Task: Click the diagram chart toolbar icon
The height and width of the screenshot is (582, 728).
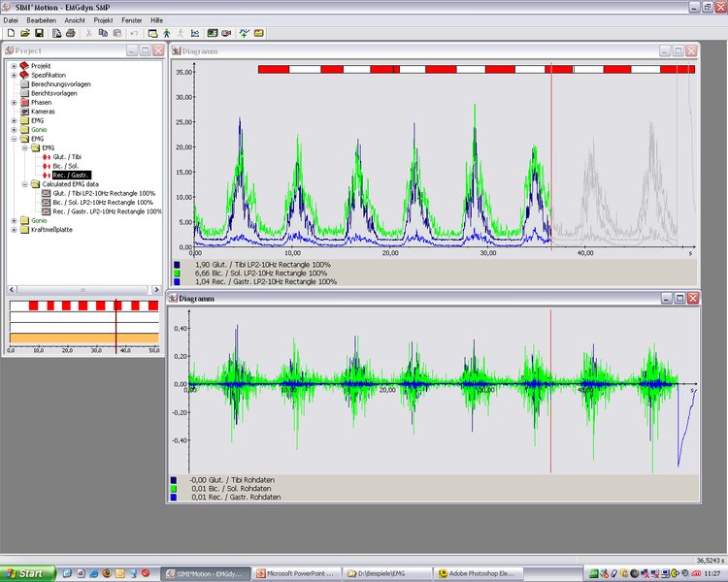Action: coord(196,33)
